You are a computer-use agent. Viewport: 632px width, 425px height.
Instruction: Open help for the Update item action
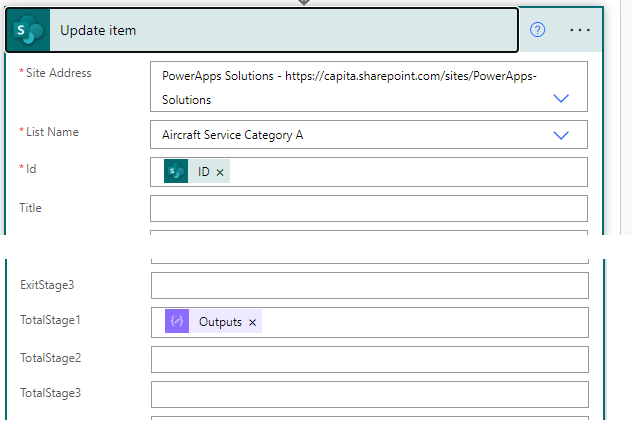point(537,30)
